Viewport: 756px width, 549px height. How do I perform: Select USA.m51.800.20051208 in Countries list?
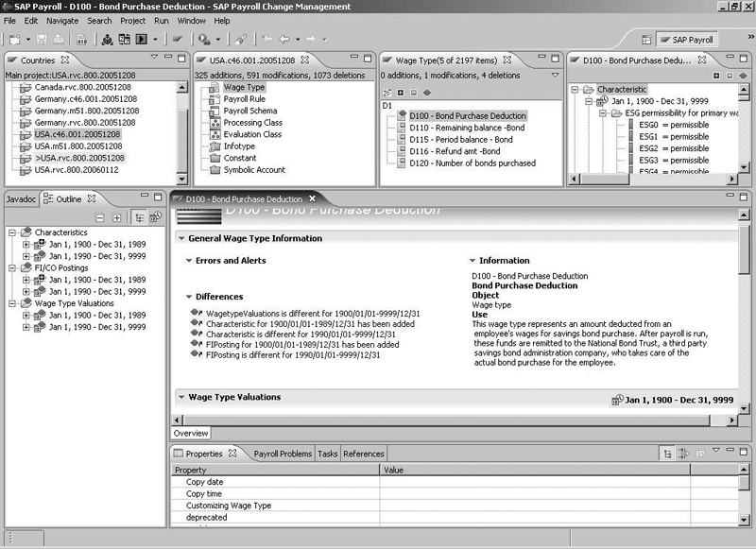pos(78,146)
